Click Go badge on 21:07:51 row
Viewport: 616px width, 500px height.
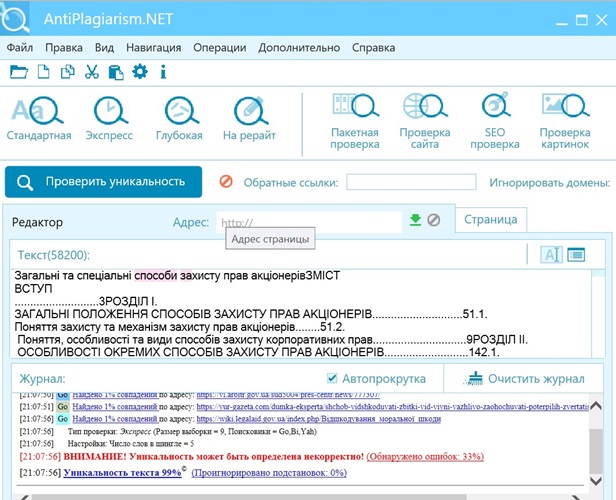(63, 407)
